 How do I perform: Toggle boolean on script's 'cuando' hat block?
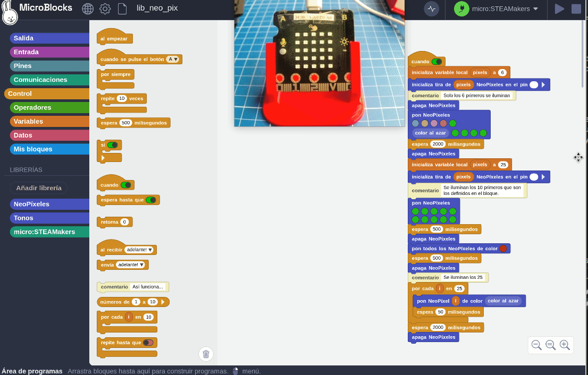click(x=437, y=62)
